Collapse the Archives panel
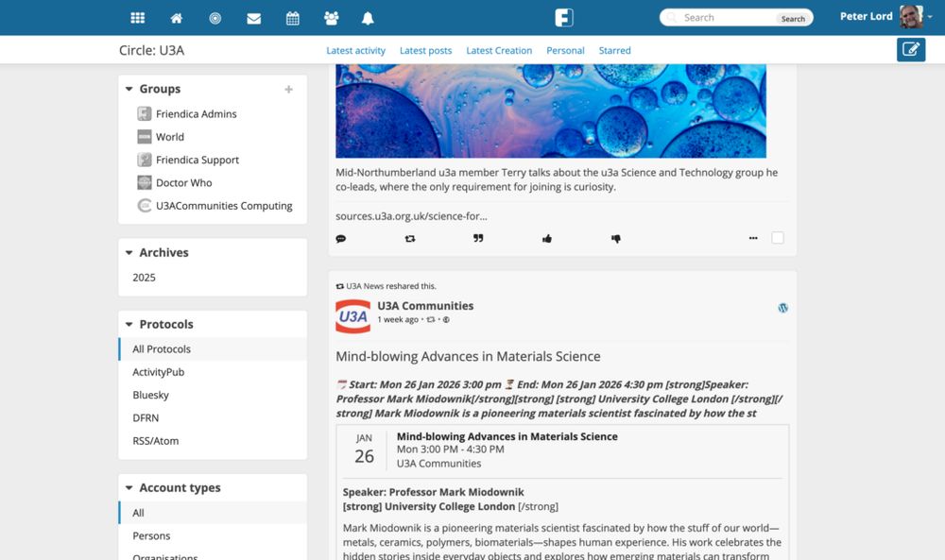 point(129,253)
